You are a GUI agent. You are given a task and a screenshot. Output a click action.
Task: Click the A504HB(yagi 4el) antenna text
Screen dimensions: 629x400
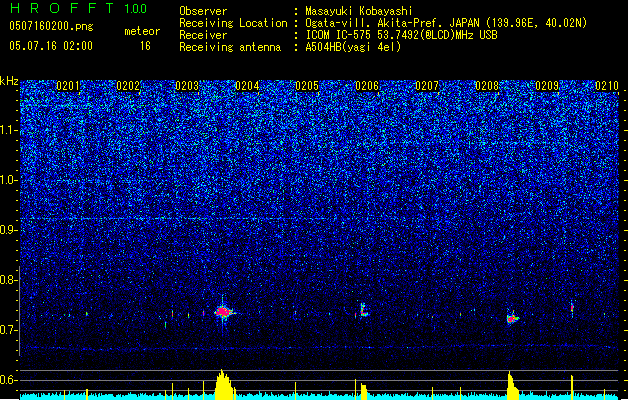click(353, 47)
